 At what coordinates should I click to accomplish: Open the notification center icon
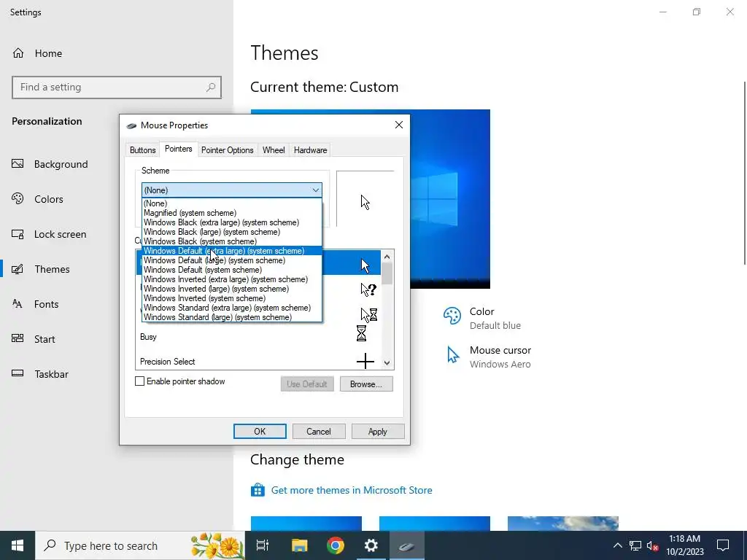click(x=723, y=545)
